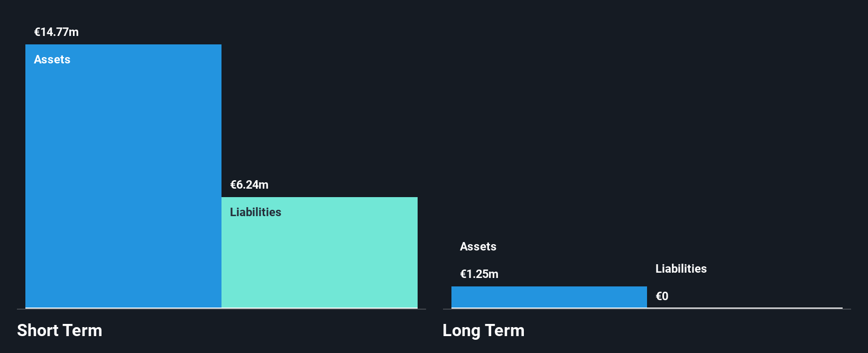868x353 pixels.
Task: Select the €1.25m value label
Action: coord(479,274)
